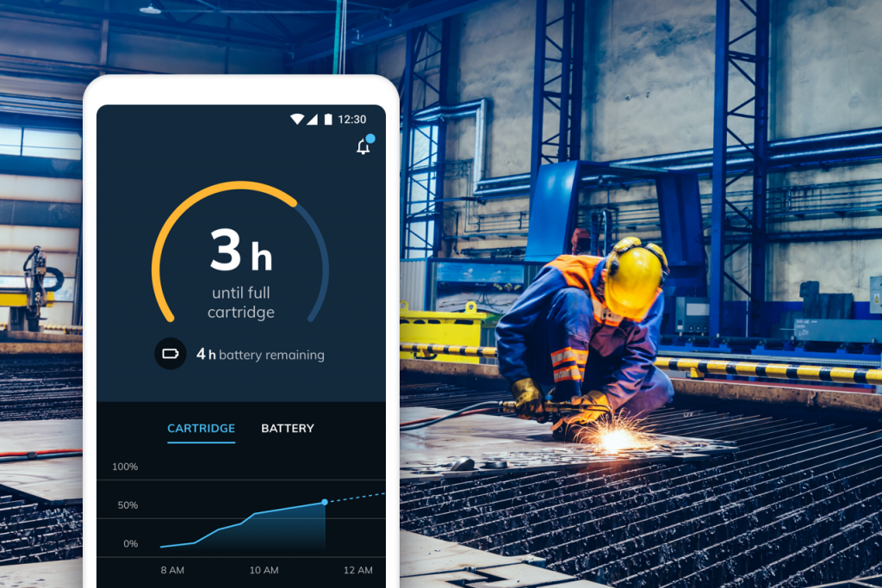Open notifications via the bell icon
The width and height of the screenshot is (882, 588).
pos(364,146)
